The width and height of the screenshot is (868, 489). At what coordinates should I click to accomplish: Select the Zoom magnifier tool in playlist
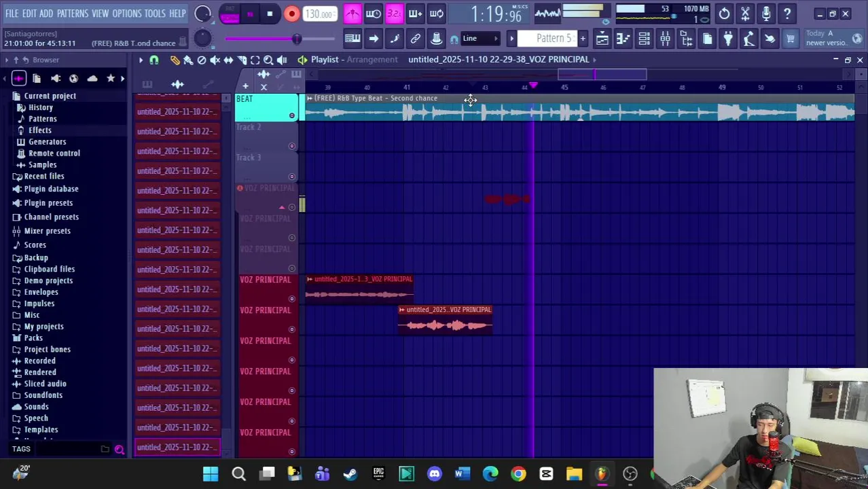[x=268, y=60]
